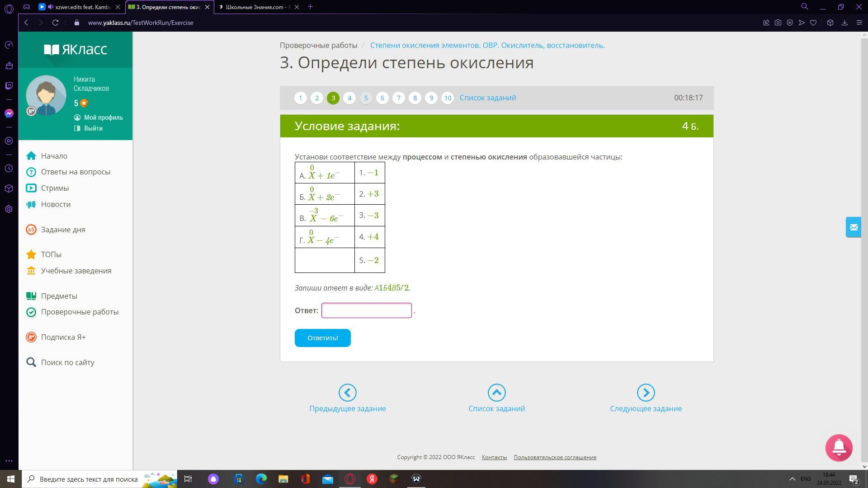Open Twitch icon in Opera sidebar
This screenshot has height=488, width=868.
click(9, 86)
